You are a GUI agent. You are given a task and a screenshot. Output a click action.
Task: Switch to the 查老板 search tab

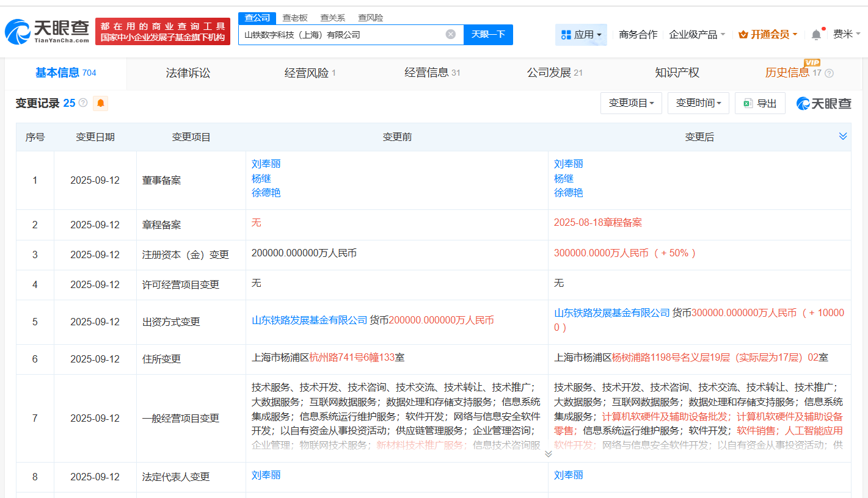point(294,18)
